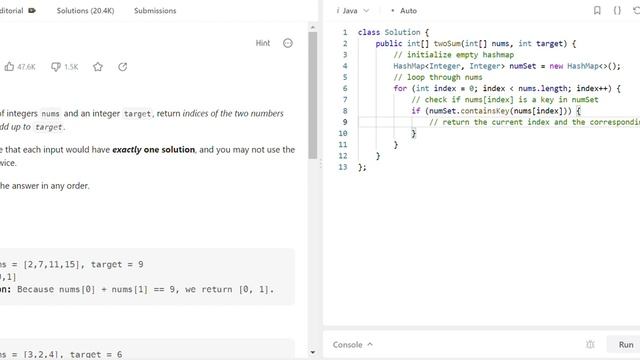Screen dimensions: 640x360
Task: Click the 1.5K dislikes count
Action: point(71,67)
